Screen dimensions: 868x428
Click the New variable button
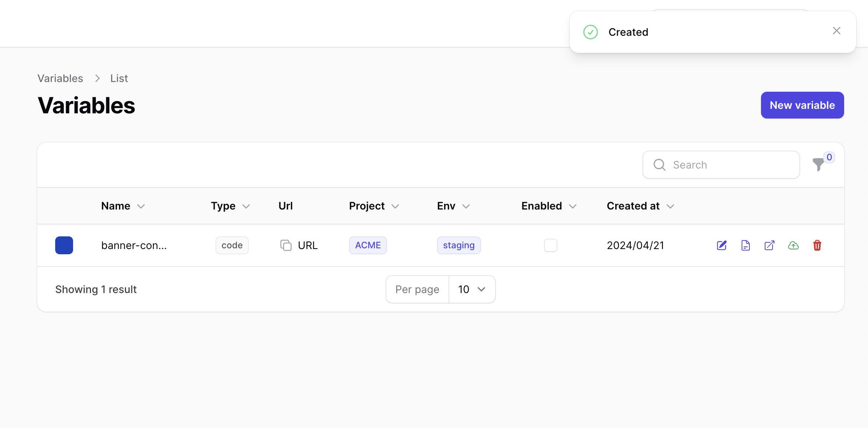tap(802, 105)
